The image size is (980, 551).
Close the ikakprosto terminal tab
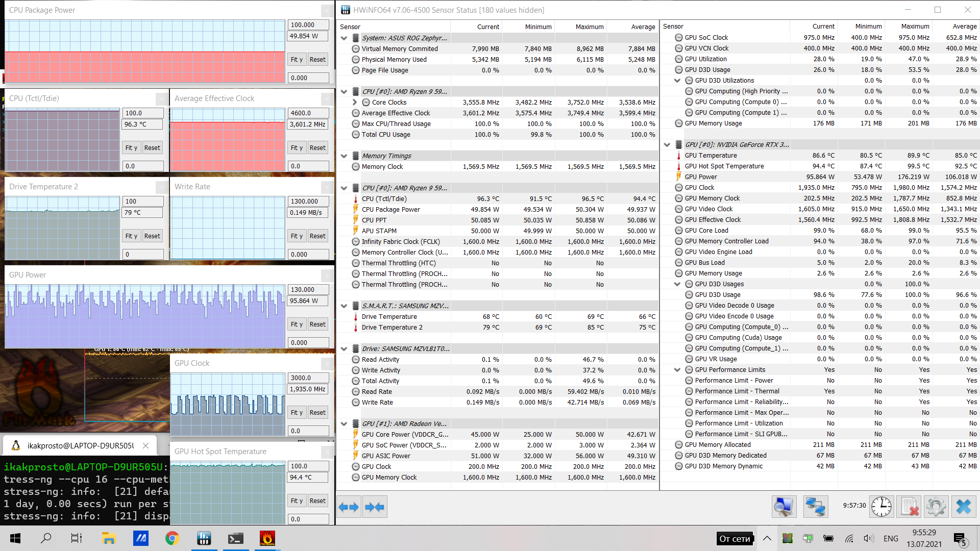point(145,446)
